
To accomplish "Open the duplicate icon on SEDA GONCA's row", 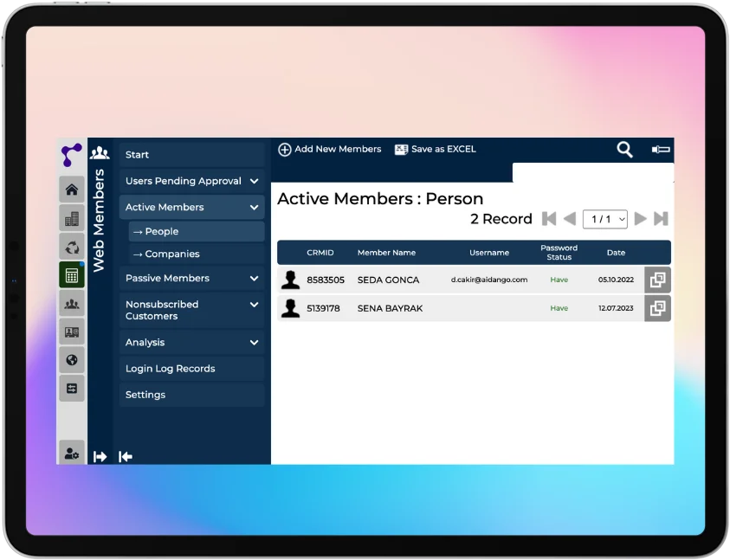I will point(657,280).
